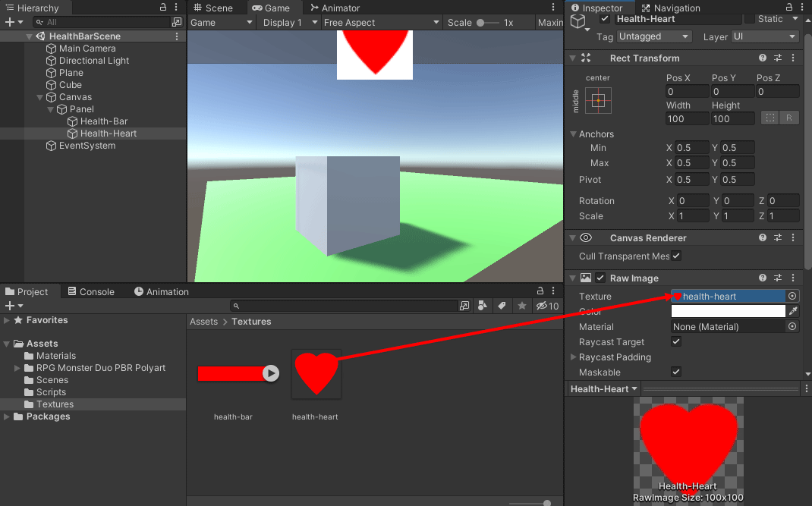Uncheck the Raycast Target checkbox
This screenshot has height=506, width=812.
pos(676,342)
